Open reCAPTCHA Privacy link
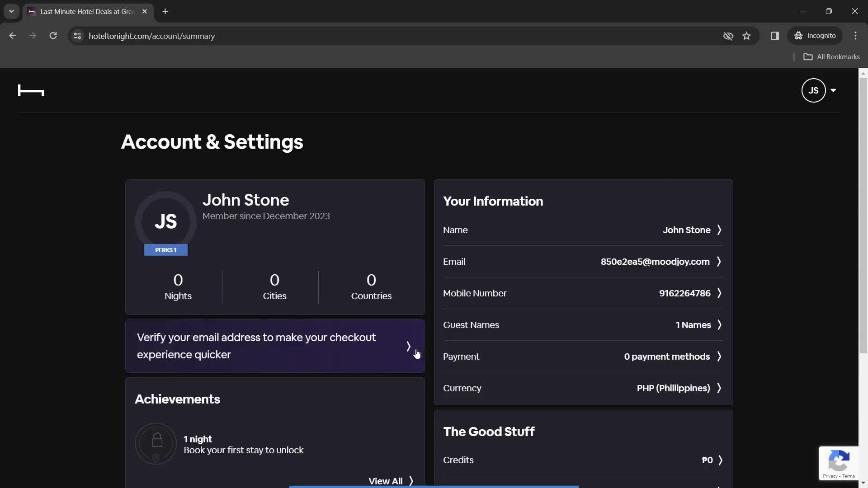Viewport: 868px width, 488px height. click(x=830, y=476)
